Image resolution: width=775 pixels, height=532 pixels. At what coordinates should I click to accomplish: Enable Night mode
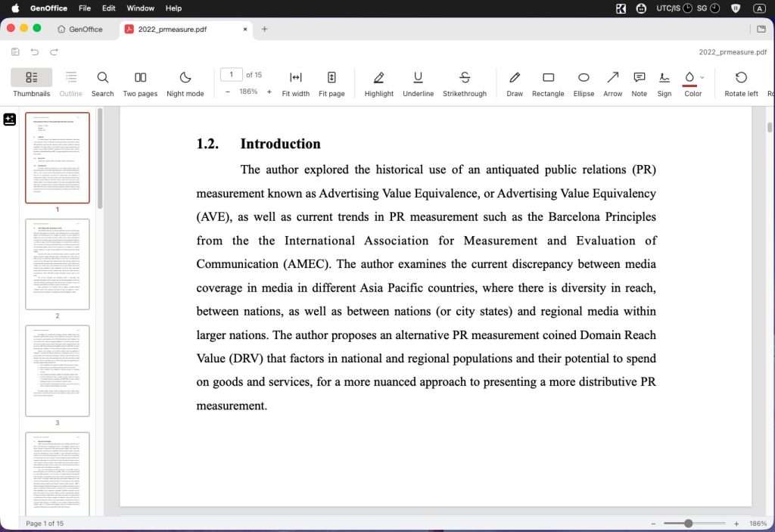(185, 83)
